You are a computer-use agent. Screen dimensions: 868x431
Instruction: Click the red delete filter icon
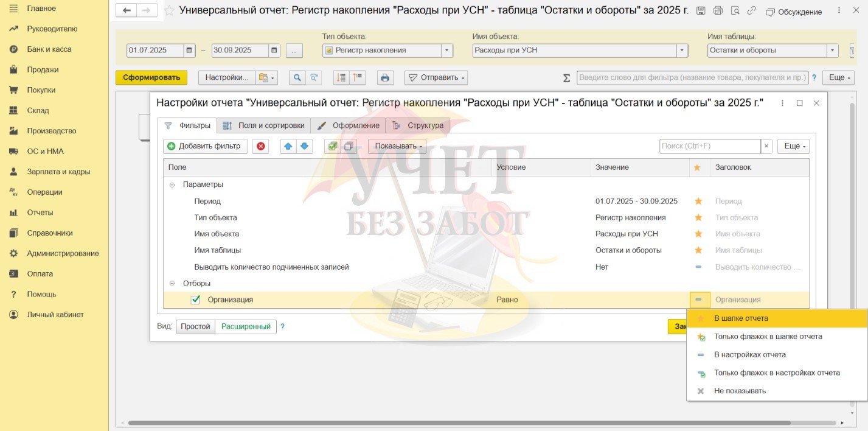(x=260, y=146)
